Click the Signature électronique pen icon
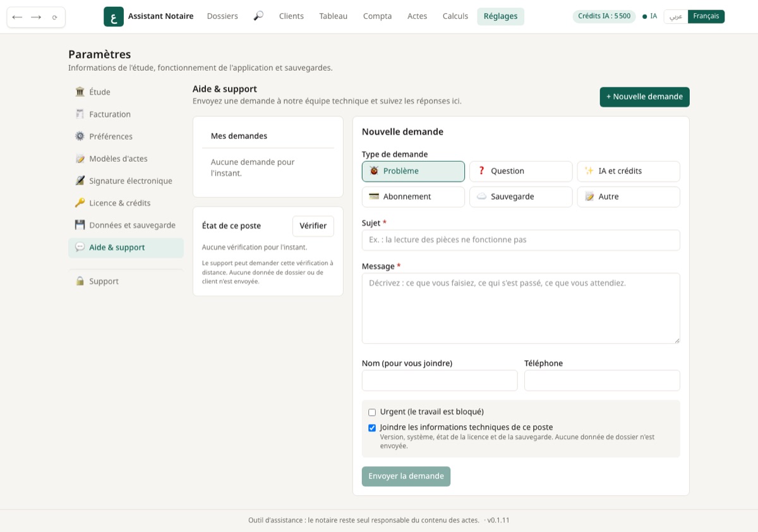The height and width of the screenshot is (532, 758). coord(80,181)
